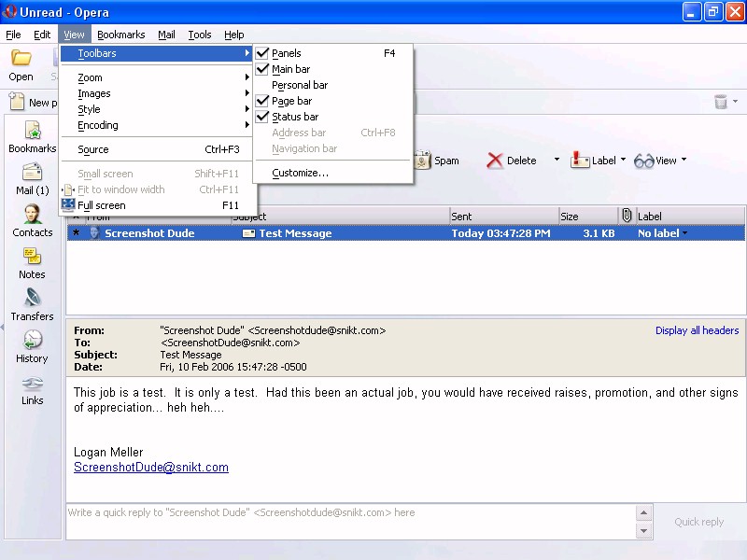Disable the Status bar option

[262, 117]
